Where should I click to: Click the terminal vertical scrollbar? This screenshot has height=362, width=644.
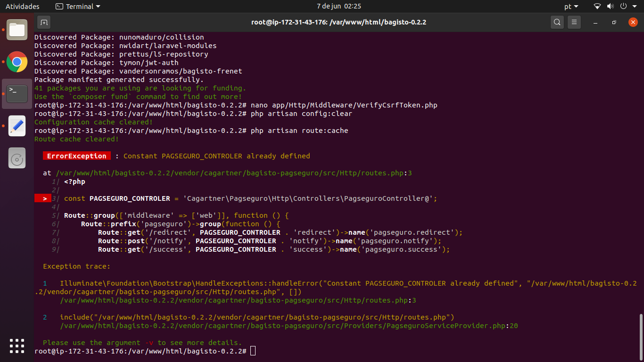click(641, 337)
